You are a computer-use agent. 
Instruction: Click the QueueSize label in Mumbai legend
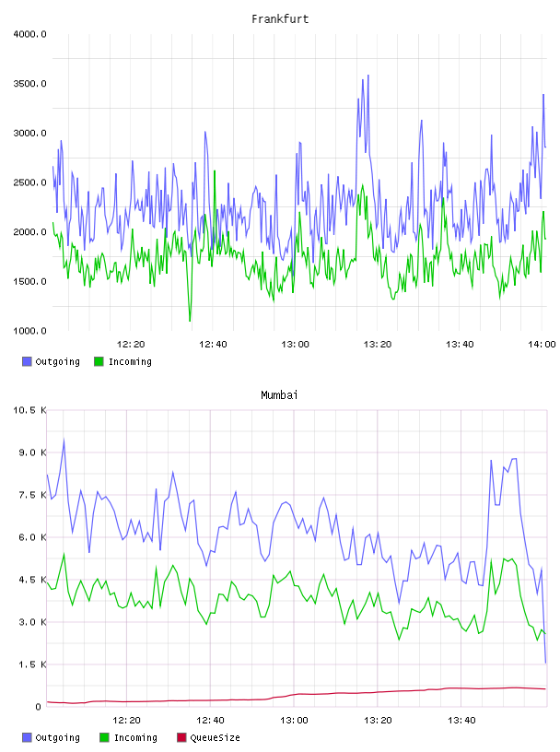pos(215,737)
